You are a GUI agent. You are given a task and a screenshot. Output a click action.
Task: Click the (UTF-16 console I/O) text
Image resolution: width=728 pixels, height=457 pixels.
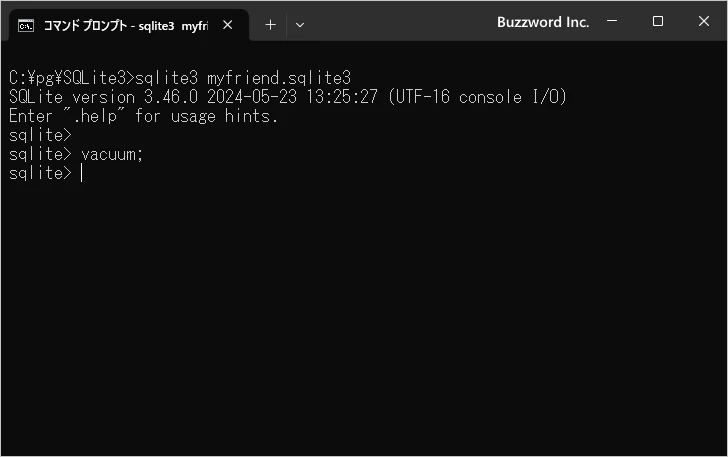[479, 97]
